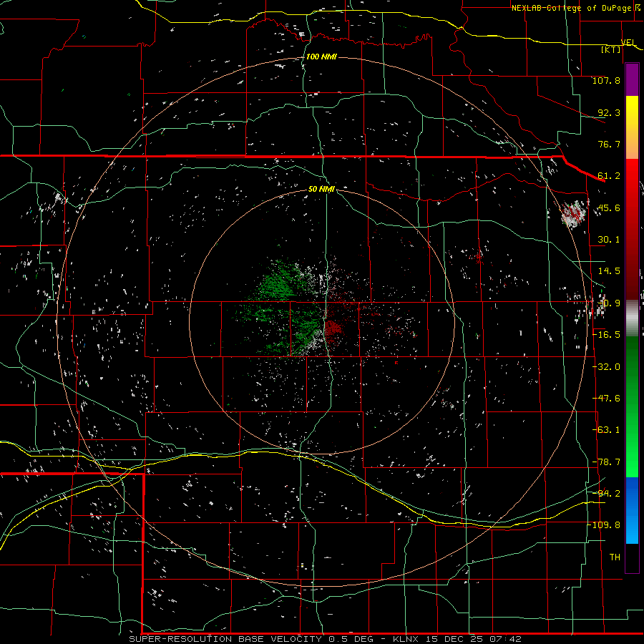Select the 107.8 velocity scale label
Screen dimensions: 644x644
tap(606, 80)
